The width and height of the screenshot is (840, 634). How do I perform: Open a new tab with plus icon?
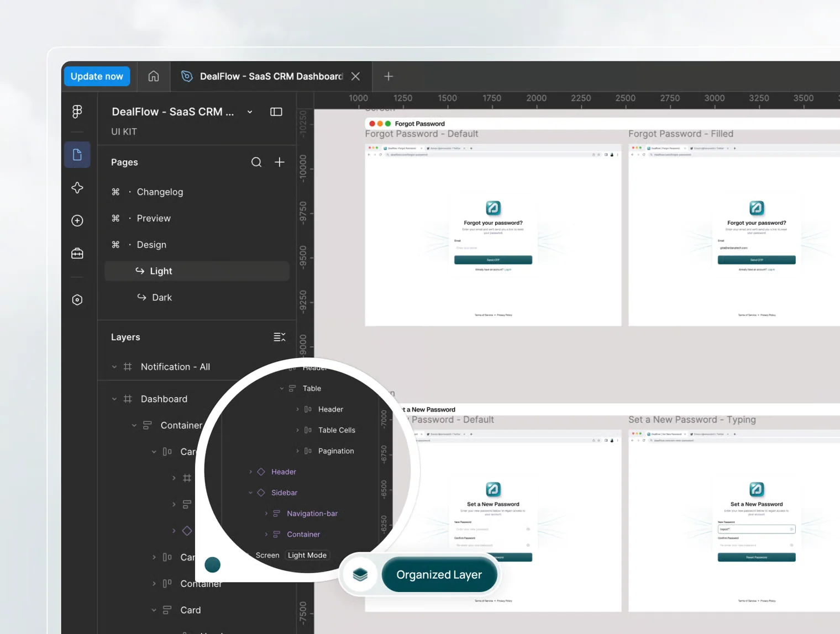[x=389, y=76]
